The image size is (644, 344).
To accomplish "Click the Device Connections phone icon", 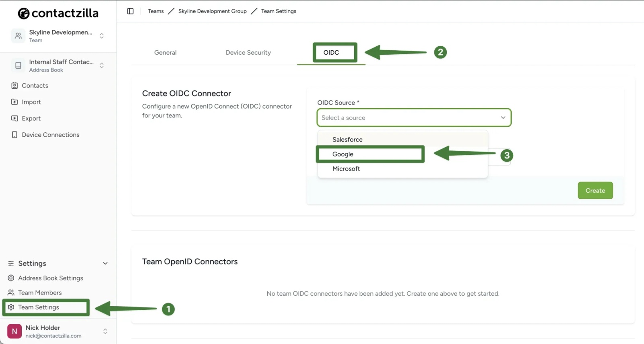I will pos(14,135).
